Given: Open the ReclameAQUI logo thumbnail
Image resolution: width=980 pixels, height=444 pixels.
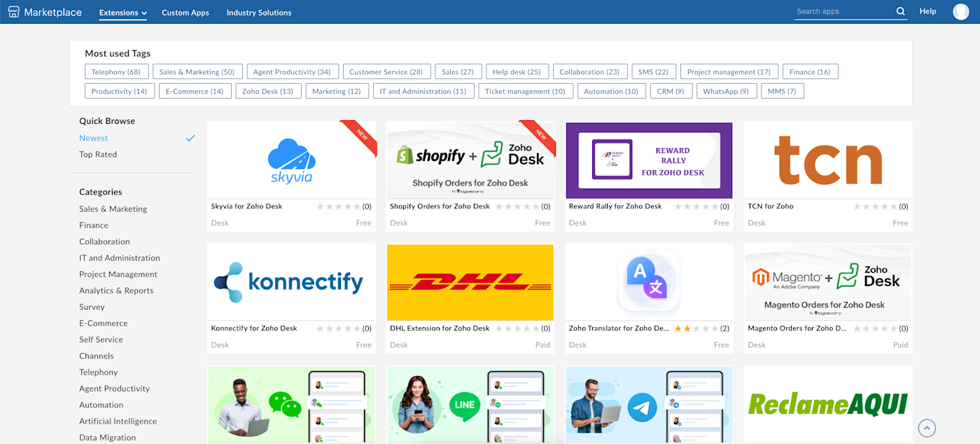Looking at the screenshot, I should [x=828, y=404].
